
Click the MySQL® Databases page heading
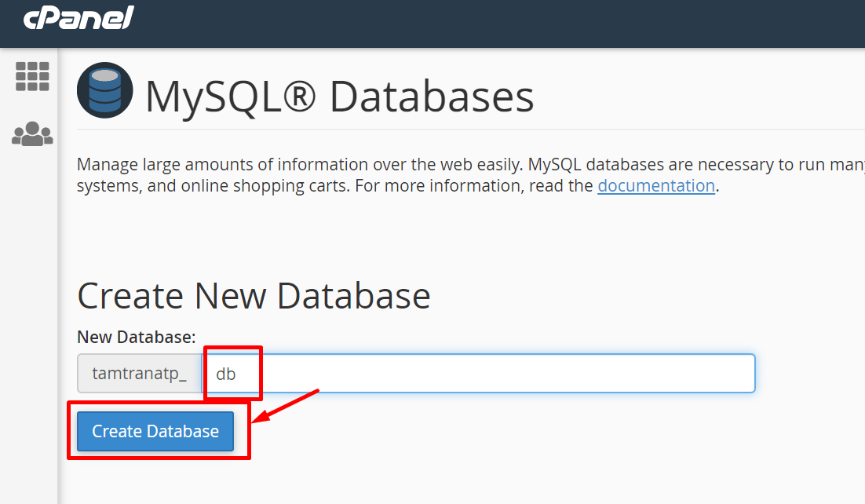point(340,97)
